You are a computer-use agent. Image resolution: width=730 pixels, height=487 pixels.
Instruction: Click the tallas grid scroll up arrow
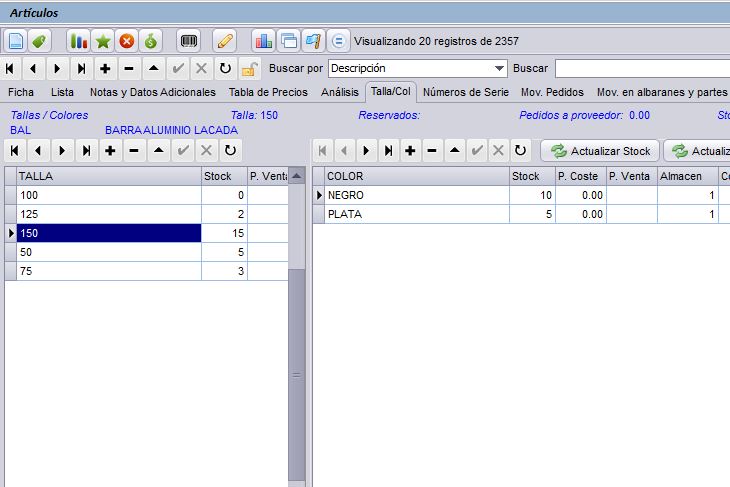297,176
